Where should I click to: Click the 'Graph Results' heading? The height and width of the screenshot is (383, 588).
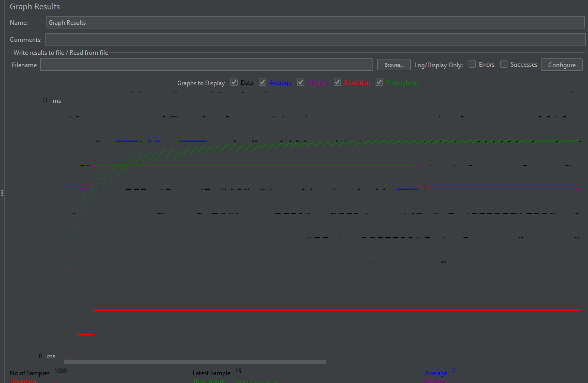pyautogui.click(x=35, y=7)
